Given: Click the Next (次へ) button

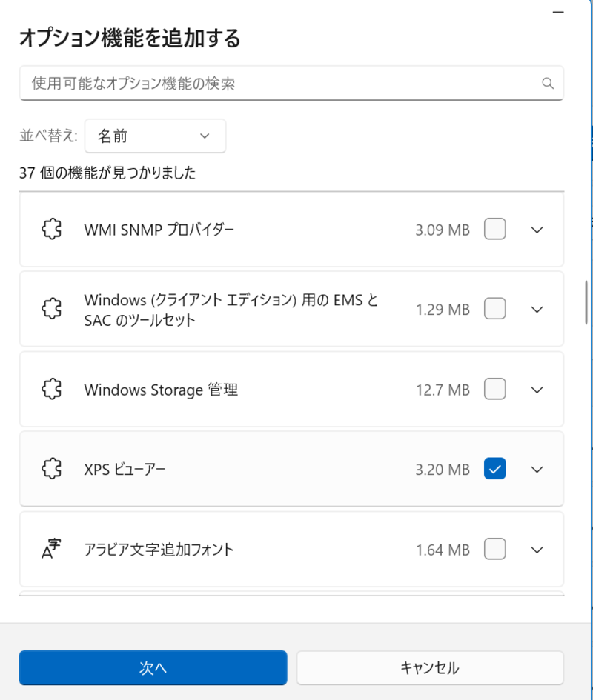Looking at the screenshot, I should (x=153, y=667).
